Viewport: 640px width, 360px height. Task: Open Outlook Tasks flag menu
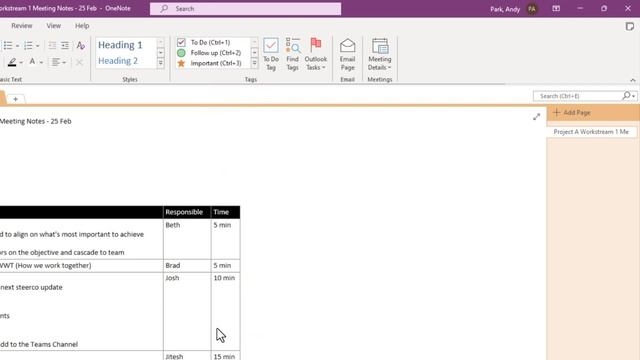(316, 54)
